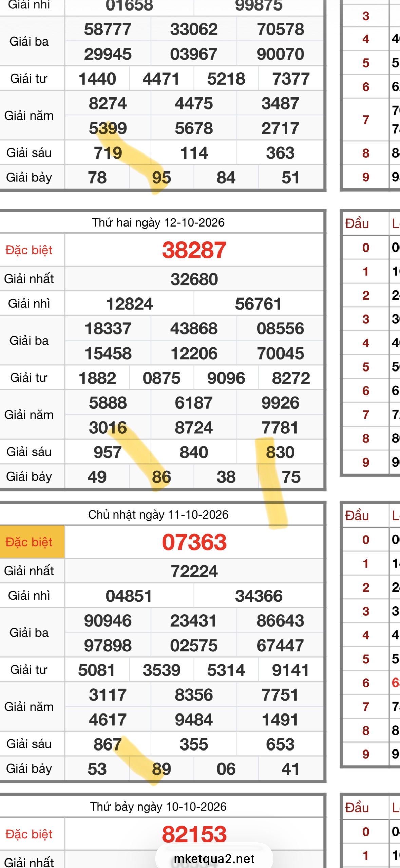This screenshot has width=400, height=868.
Task: Click sixth prize number 719
Action: [108, 153]
